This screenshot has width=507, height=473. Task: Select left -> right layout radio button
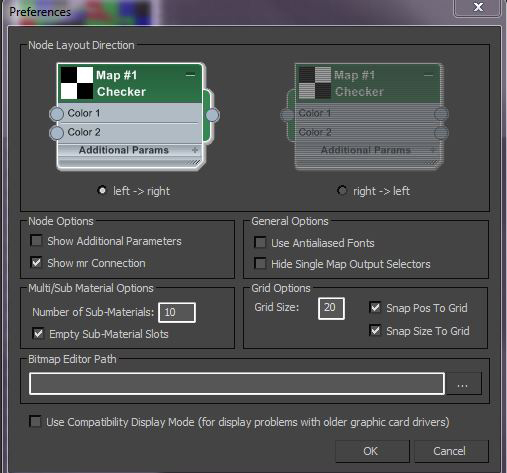click(x=102, y=190)
